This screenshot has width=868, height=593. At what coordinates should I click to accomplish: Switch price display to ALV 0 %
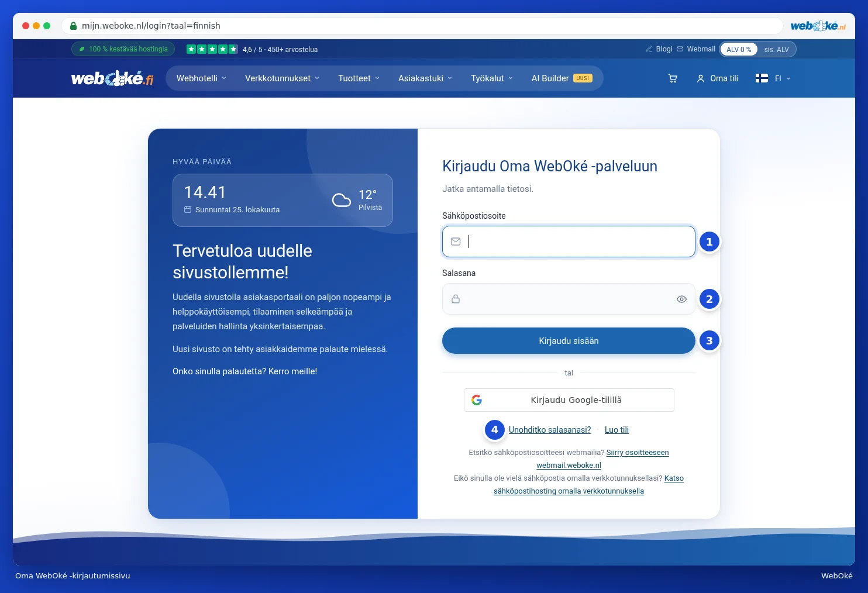pyautogui.click(x=739, y=50)
